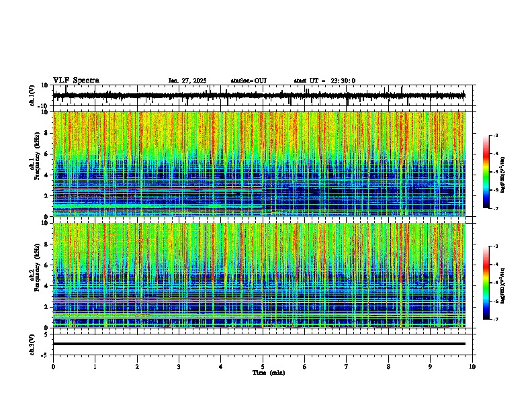Click the time axis tick label '6'

pos(304,367)
